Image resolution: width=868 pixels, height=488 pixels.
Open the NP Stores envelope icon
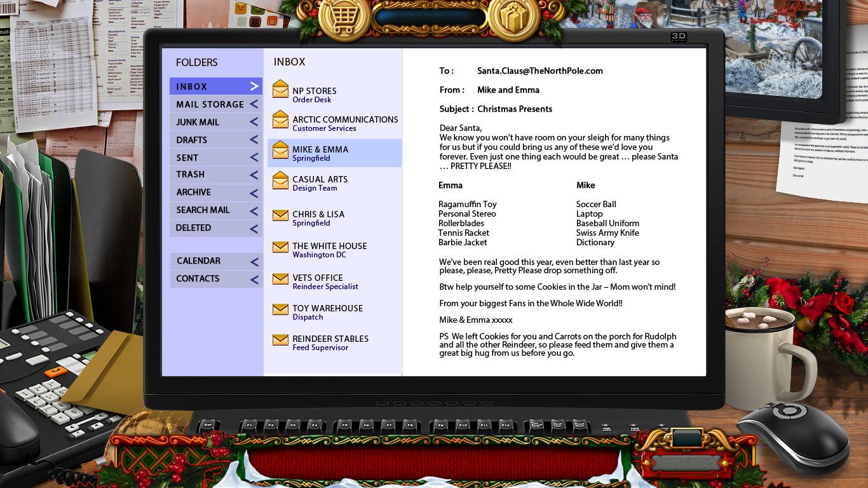[x=280, y=90]
